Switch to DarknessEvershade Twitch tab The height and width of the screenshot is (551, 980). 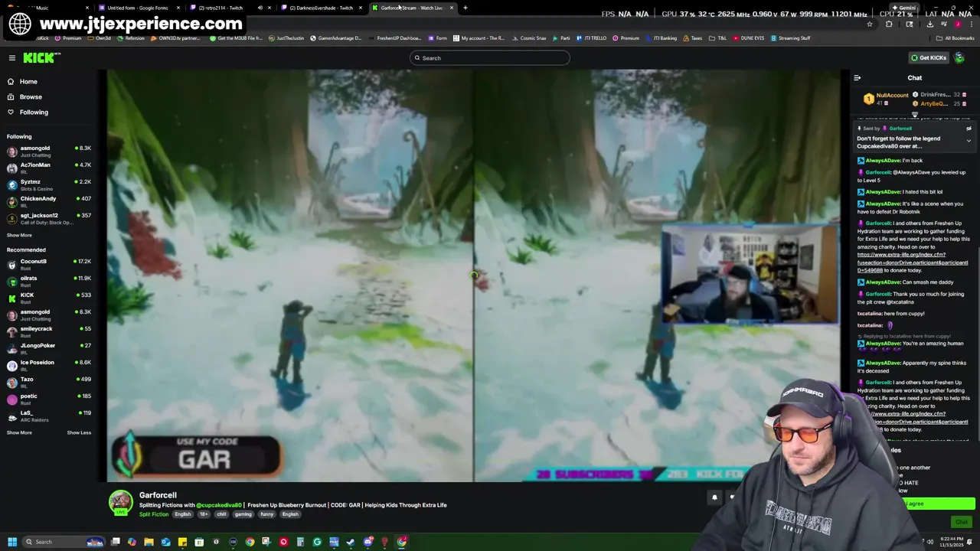click(321, 8)
